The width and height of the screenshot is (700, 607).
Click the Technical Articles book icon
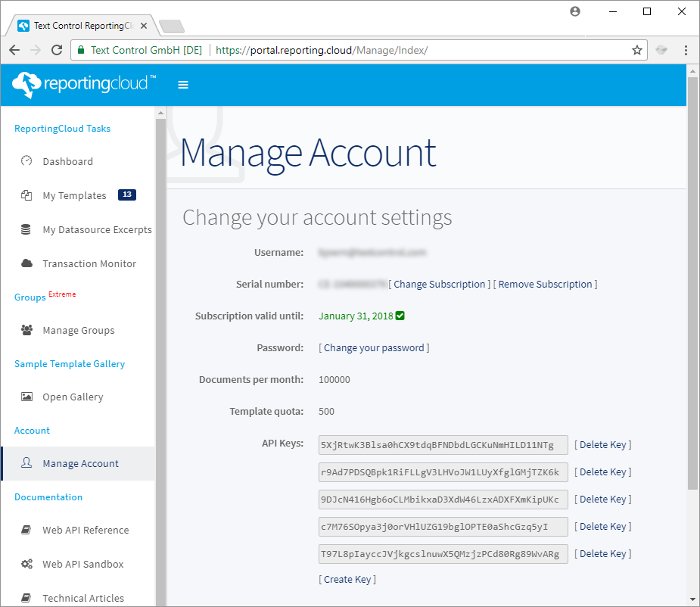click(x=26, y=598)
